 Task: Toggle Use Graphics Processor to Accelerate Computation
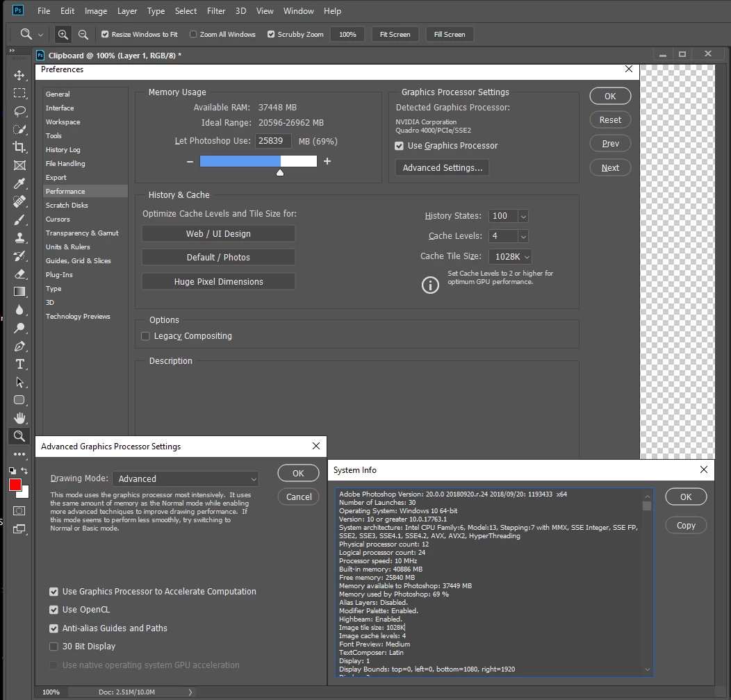click(54, 592)
